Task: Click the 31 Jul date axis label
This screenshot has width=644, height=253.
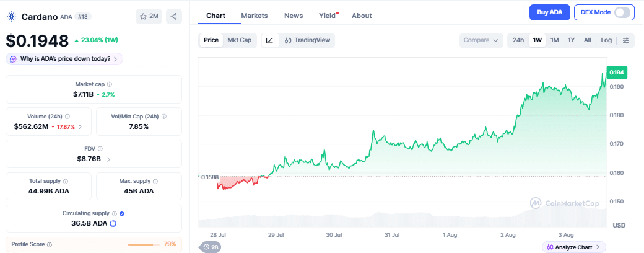Action: [x=392, y=235]
